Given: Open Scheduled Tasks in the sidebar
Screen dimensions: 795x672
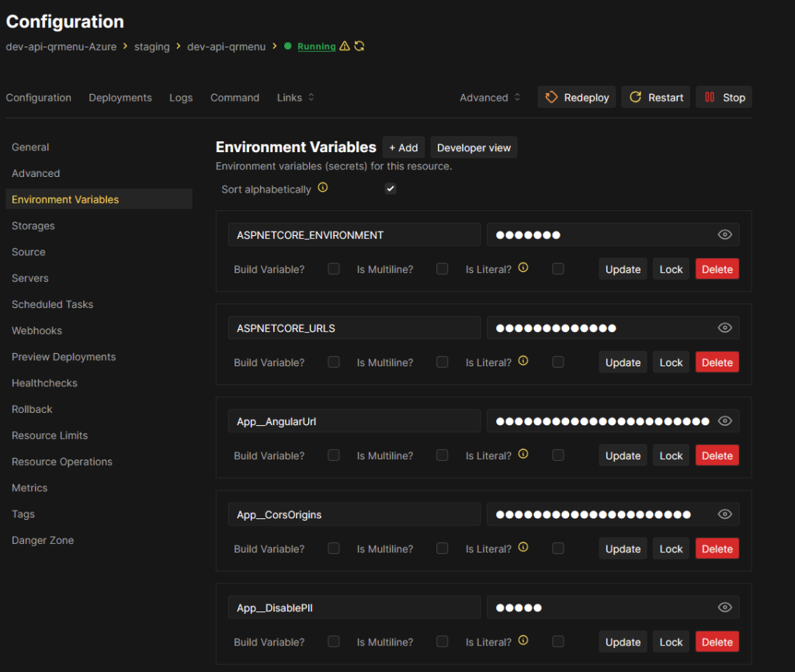Looking at the screenshot, I should tap(52, 304).
